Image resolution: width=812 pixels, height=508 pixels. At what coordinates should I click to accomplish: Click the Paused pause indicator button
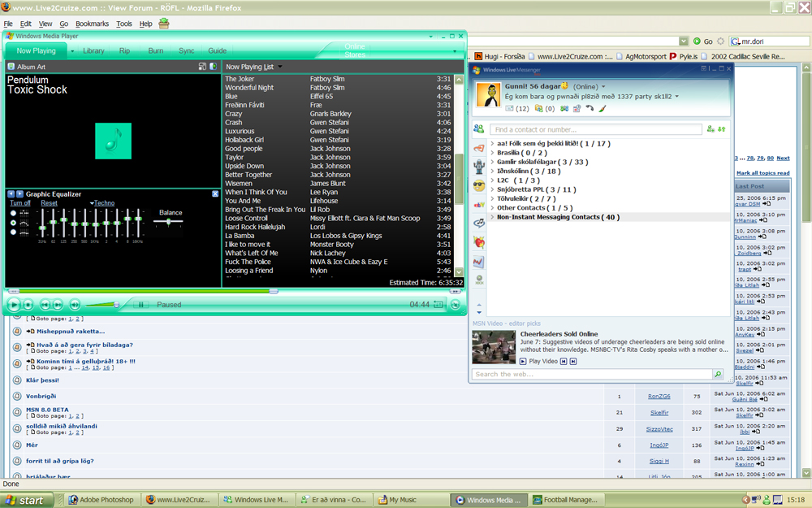coord(140,305)
